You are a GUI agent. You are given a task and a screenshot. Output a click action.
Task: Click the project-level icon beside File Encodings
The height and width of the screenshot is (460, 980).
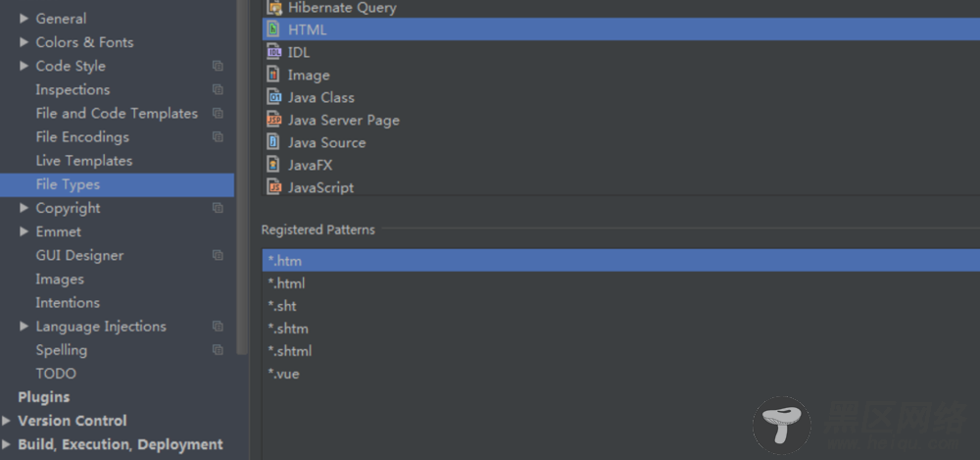(x=218, y=137)
